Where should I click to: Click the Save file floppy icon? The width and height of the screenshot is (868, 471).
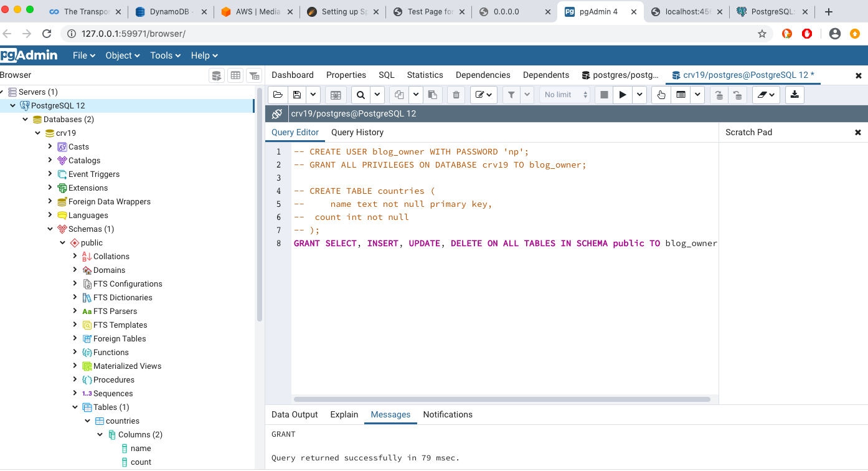(297, 95)
